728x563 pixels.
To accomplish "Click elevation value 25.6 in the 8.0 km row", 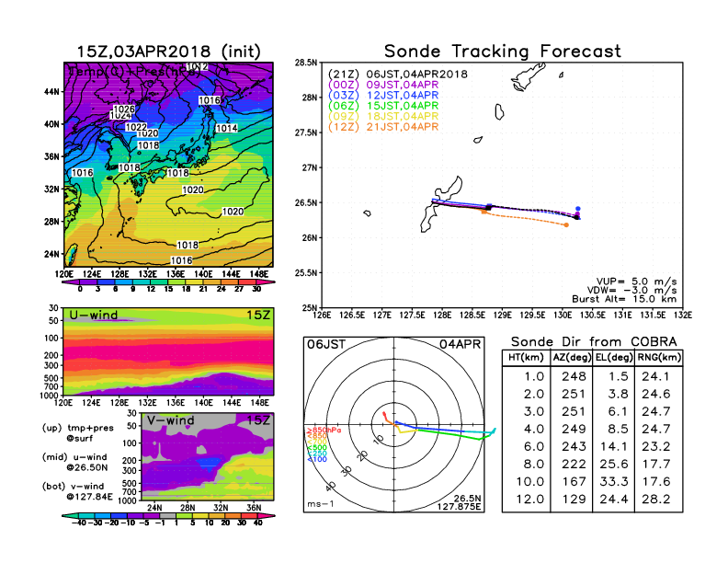I will tap(614, 464).
